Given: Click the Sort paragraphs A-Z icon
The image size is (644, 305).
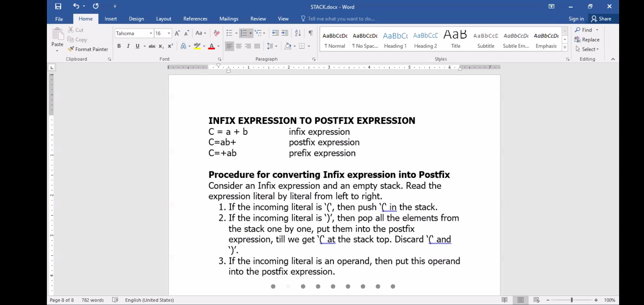Looking at the screenshot, I should [298, 33].
